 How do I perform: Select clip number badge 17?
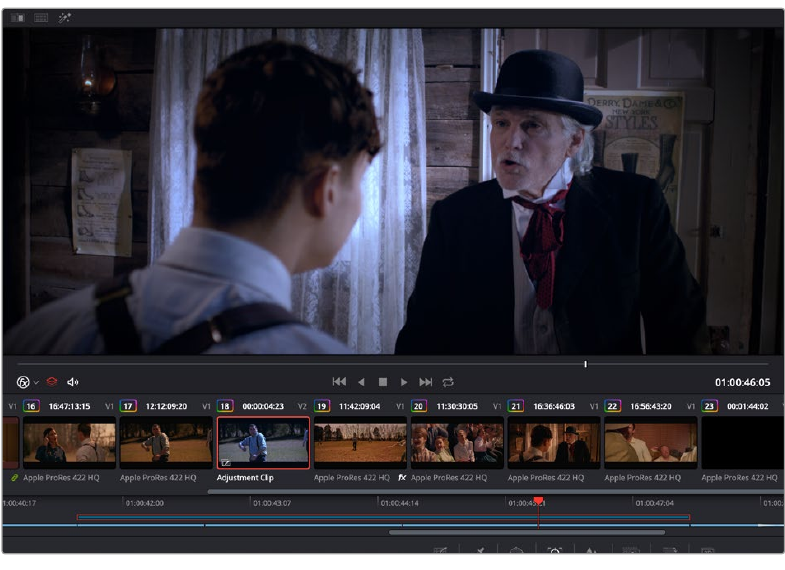click(x=128, y=406)
